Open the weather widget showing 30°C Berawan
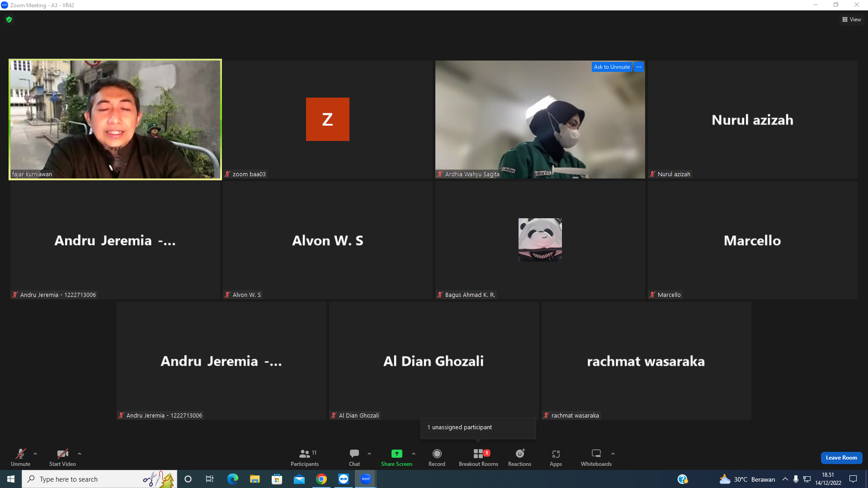The width and height of the screenshot is (868, 488). point(747,479)
